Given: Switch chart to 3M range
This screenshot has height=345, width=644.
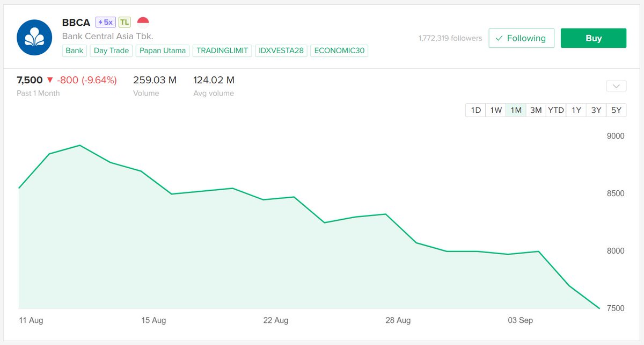Looking at the screenshot, I should [536, 110].
